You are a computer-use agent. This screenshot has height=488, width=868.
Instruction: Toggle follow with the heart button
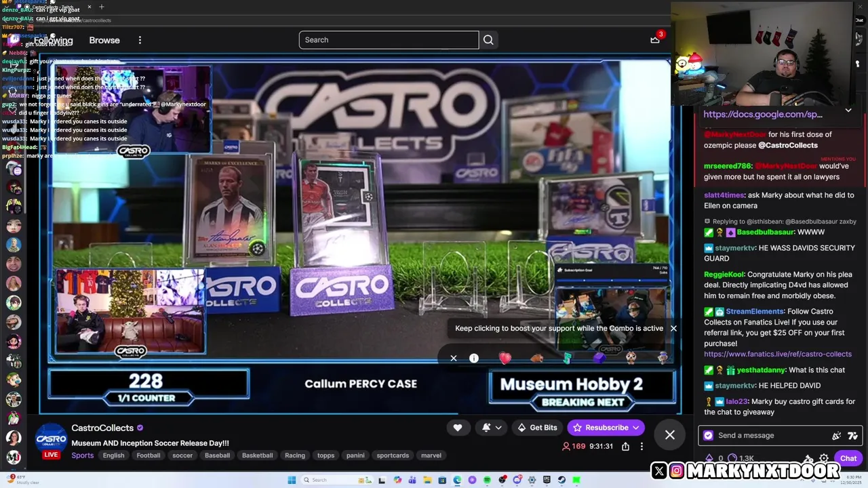click(458, 428)
